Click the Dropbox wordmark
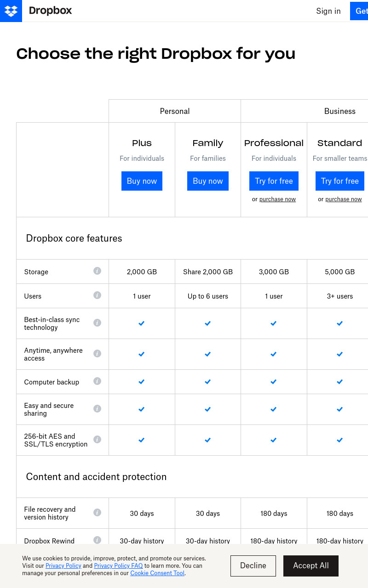Viewport: 368px width, 588px height. (51, 11)
